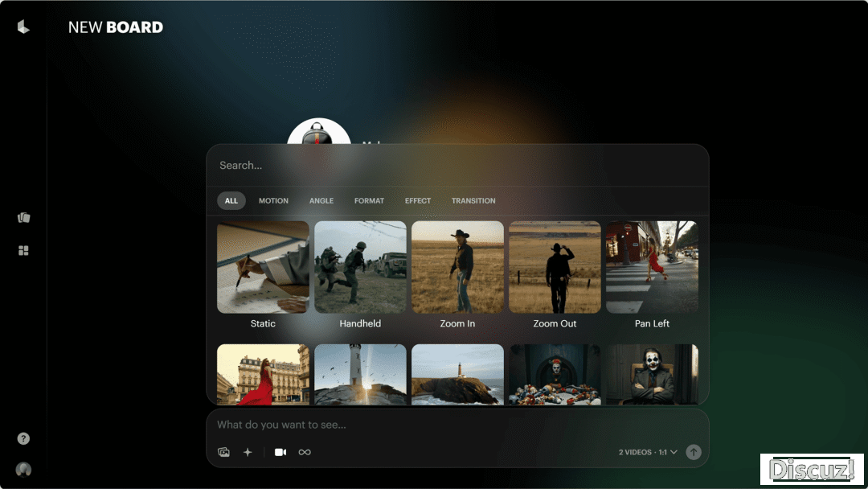
Task: Switch to the MOTION filter tab
Action: [273, 201]
